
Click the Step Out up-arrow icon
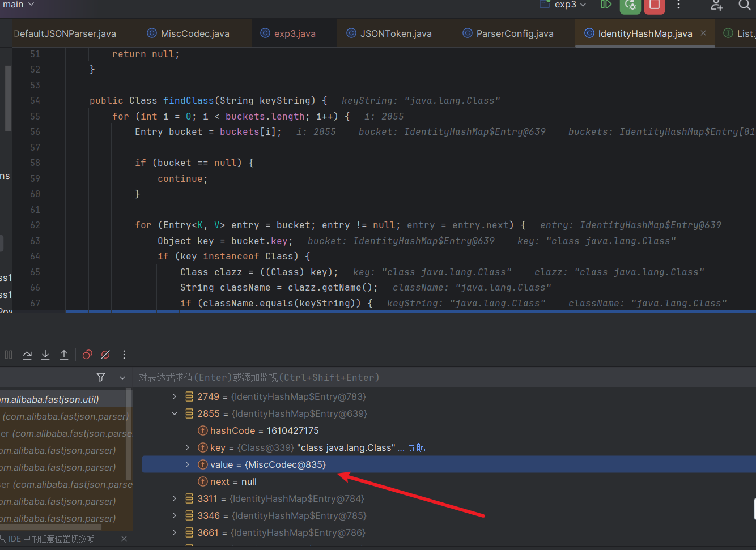click(64, 355)
